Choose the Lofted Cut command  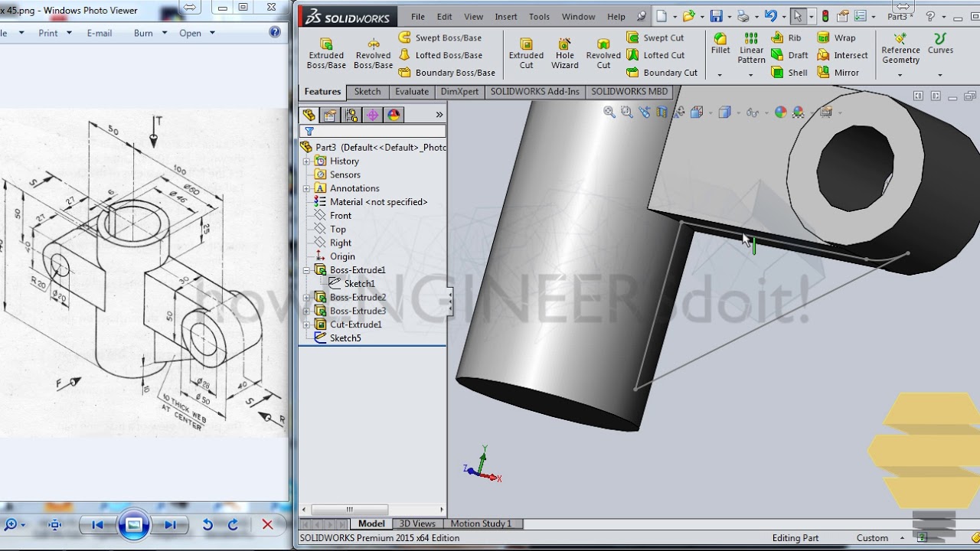coord(655,55)
